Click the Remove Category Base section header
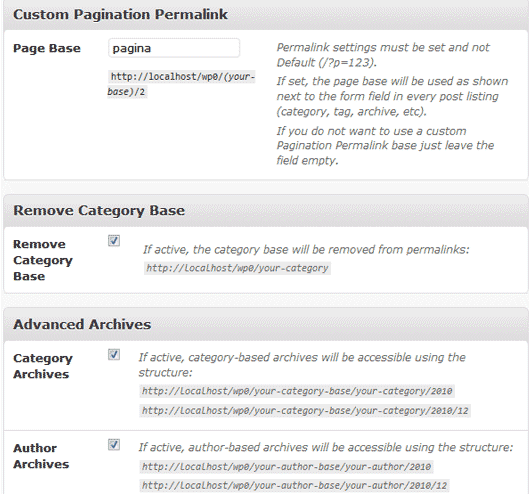The image size is (529, 494). pyautogui.click(x=99, y=211)
